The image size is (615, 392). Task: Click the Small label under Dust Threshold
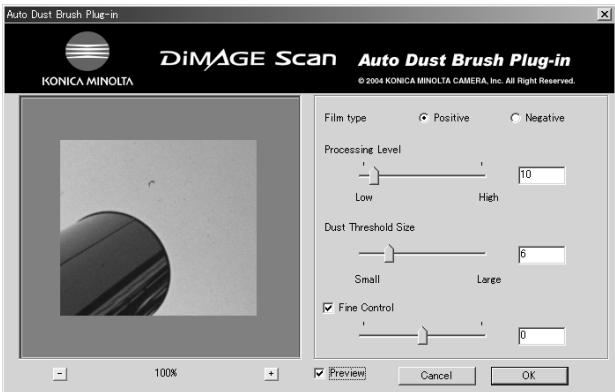coord(367,279)
